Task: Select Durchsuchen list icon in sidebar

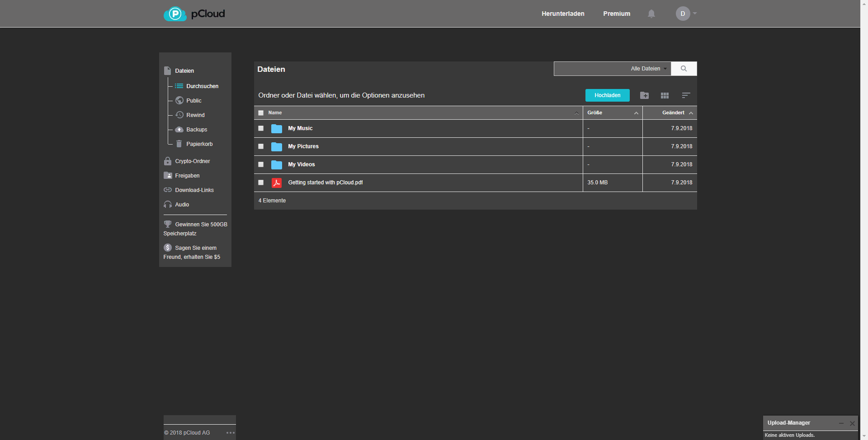Action: 179,86
